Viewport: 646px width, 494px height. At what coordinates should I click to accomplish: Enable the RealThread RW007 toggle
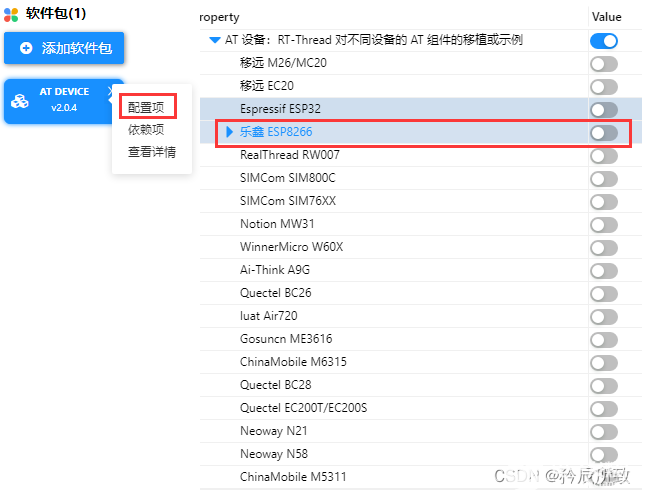tap(604, 156)
